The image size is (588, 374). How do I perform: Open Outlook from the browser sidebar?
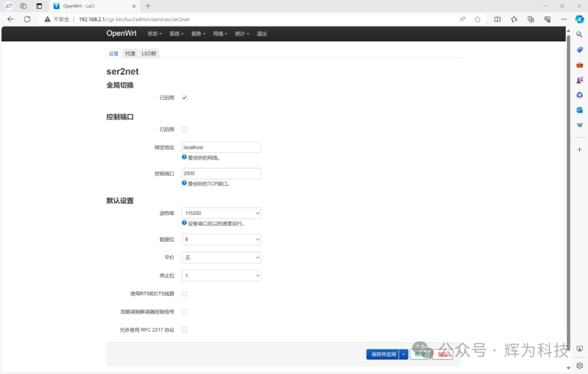tap(579, 110)
